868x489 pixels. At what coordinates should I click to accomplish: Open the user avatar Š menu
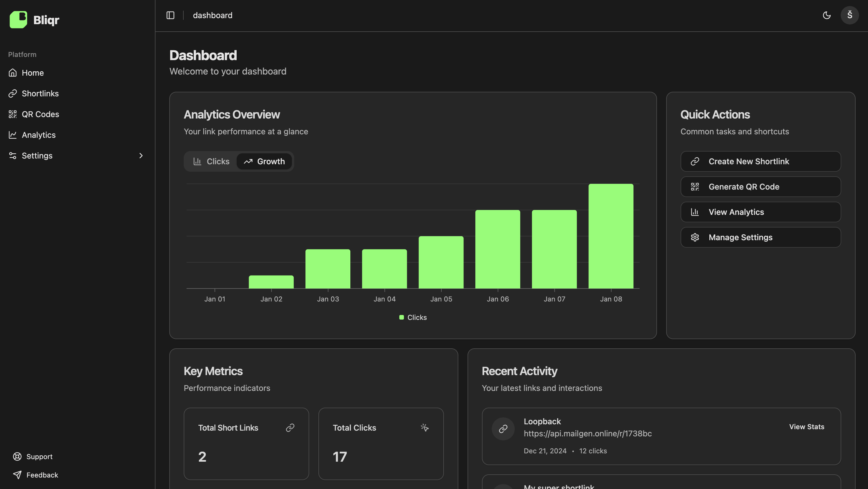pyautogui.click(x=850, y=15)
